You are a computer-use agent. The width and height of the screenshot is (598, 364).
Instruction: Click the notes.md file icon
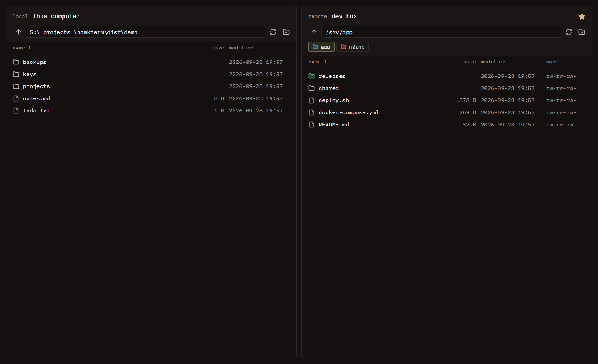(x=16, y=98)
